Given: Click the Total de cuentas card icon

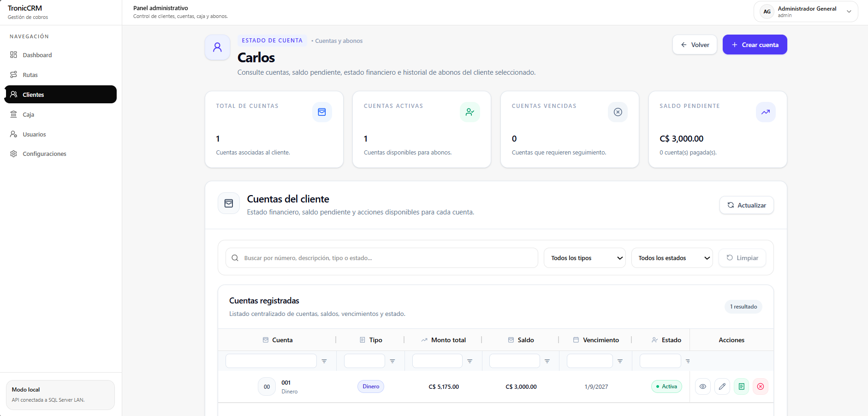Looking at the screenshot, I should (x=322, y=112).
